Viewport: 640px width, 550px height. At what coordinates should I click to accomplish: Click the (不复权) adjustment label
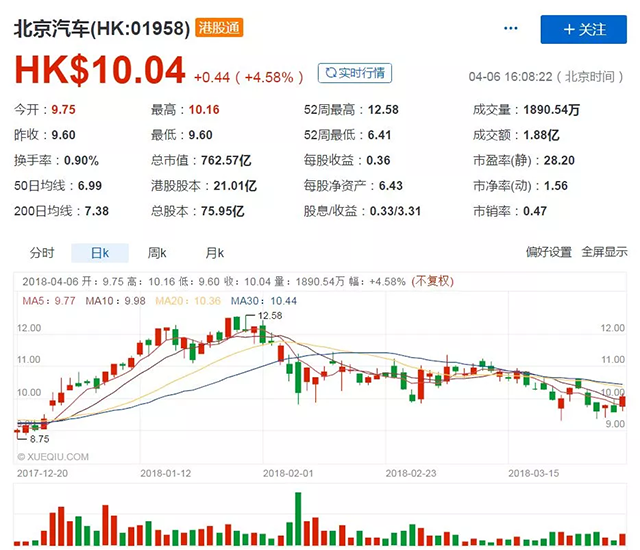pos(433,281)
